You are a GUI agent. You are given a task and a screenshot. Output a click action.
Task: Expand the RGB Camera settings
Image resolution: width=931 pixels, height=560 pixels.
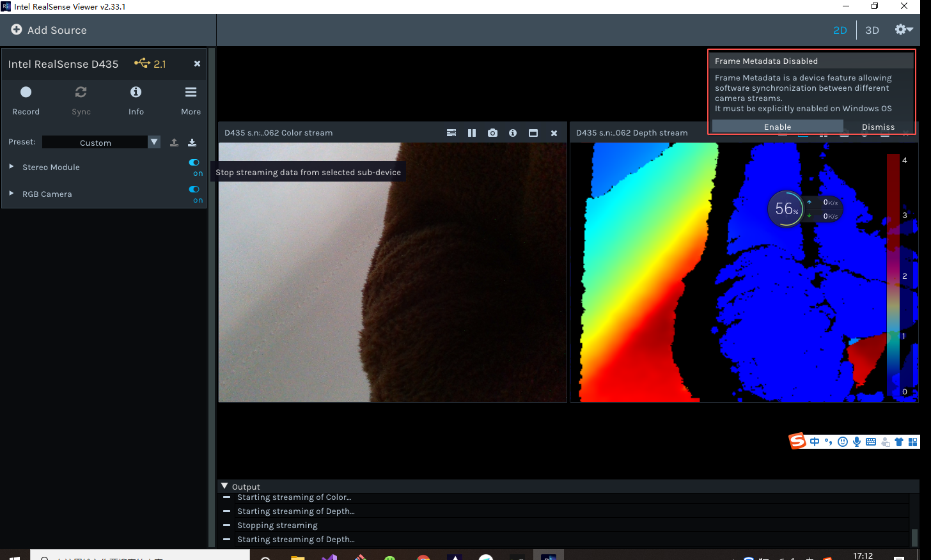tap(11, 194)
